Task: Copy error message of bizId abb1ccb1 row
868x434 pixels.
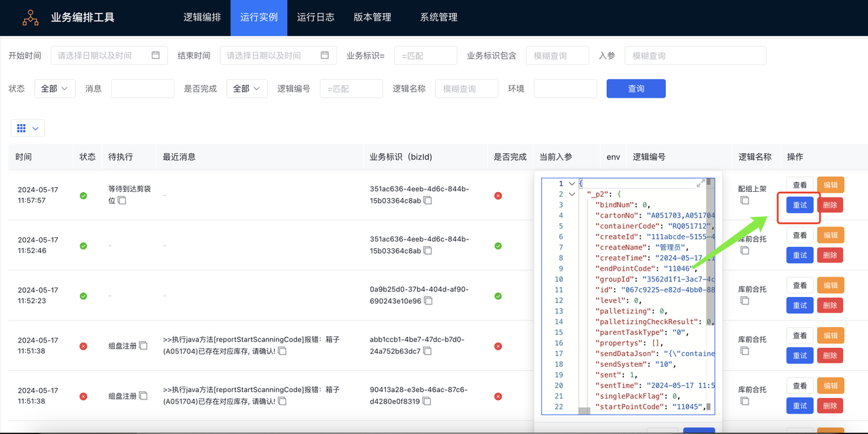Action: [282, 351]
